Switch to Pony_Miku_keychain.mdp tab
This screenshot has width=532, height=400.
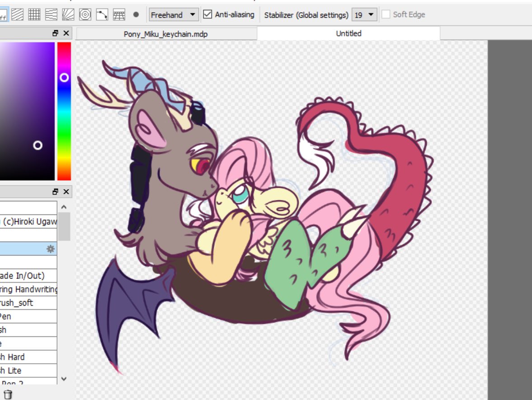pyautogui.click(x=165, y=34)
